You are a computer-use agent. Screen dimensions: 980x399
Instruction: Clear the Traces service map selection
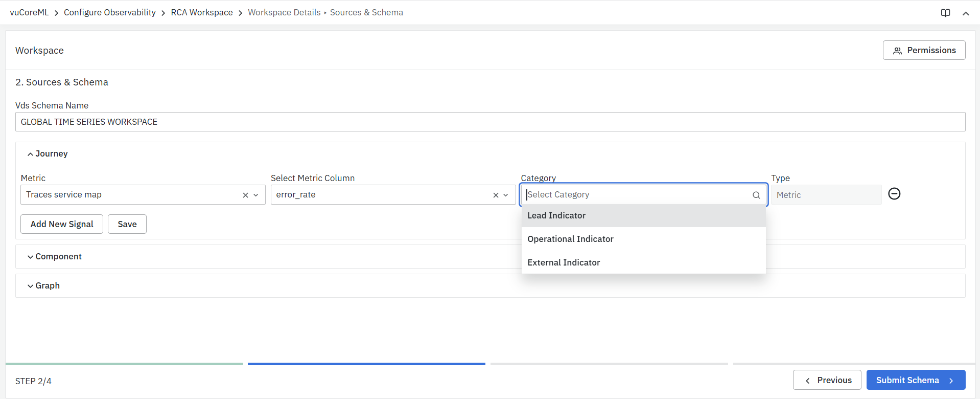tap(245, 195)
